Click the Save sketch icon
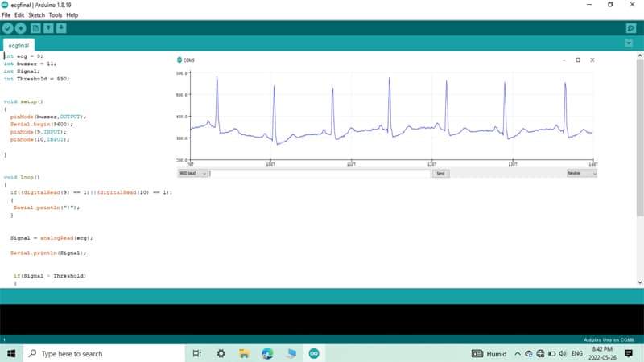The width and height of the screenshot is (644, 362). pyautogui.click(x=62, y=28)
